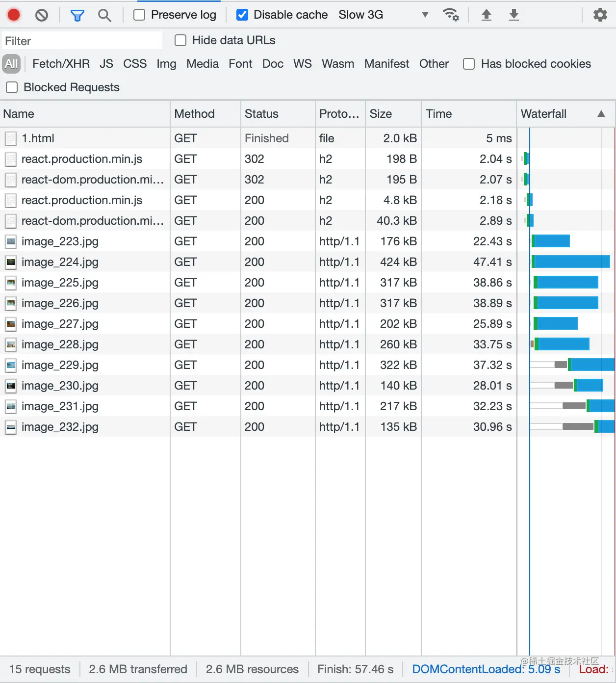The width and height of the screenshot is (616, 683).
Task: Open the filter bar
Action: [x=77, y=15]
